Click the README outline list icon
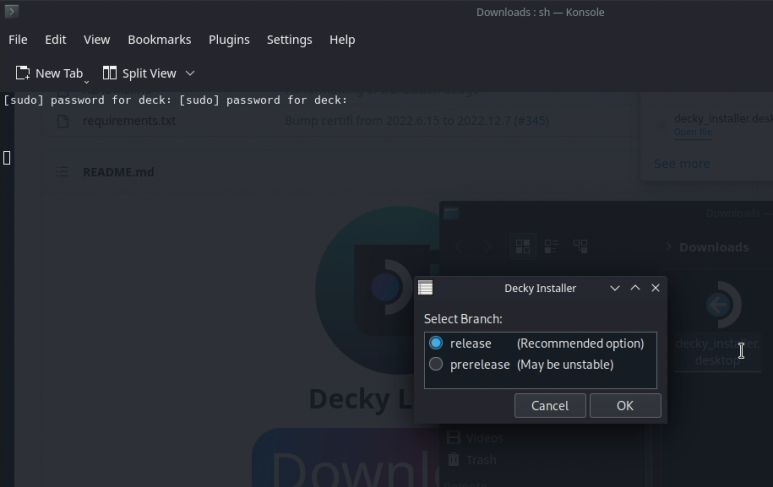 click(62, 172)
